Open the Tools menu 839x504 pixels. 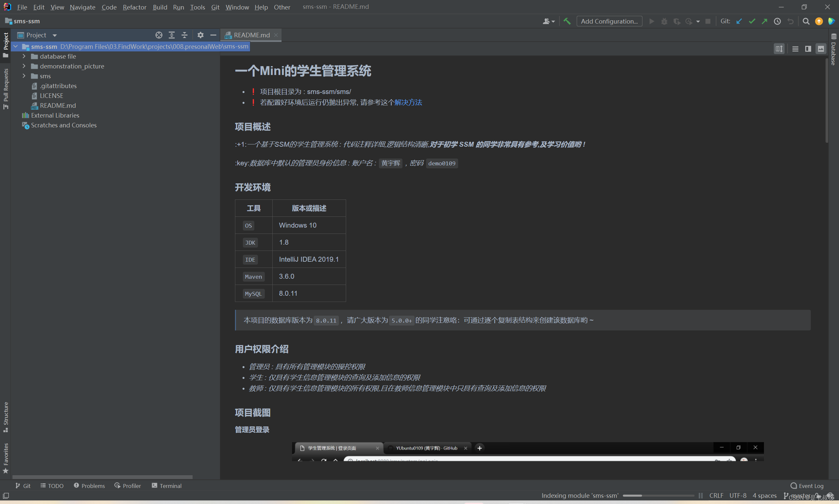pyautogui.click(x=197, y=7)
